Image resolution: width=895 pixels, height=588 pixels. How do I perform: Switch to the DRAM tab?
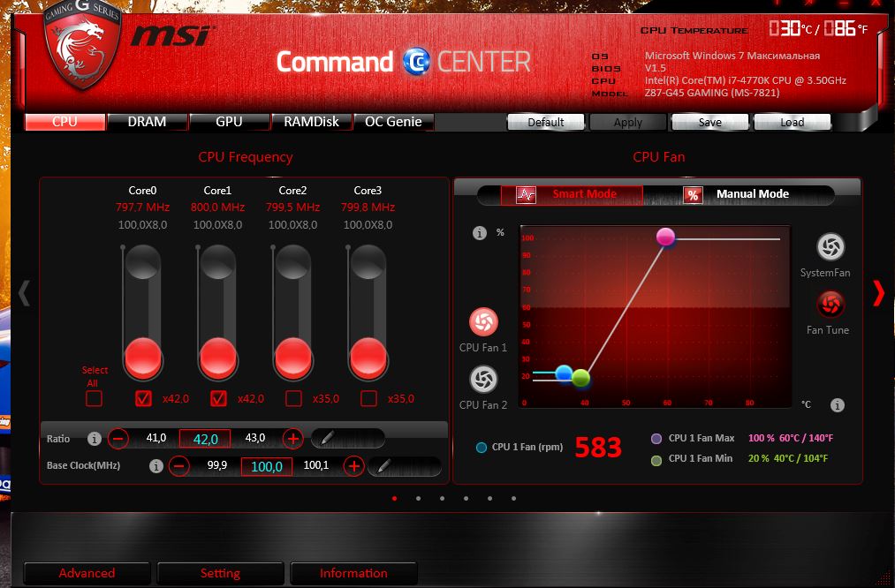click(148, 122)
